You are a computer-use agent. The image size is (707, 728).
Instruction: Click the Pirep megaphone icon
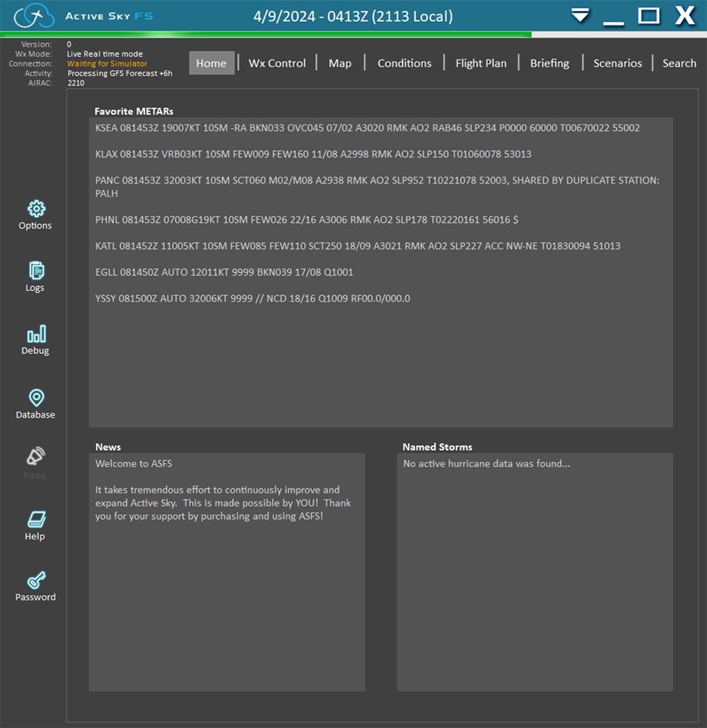[x=36, y=456]
